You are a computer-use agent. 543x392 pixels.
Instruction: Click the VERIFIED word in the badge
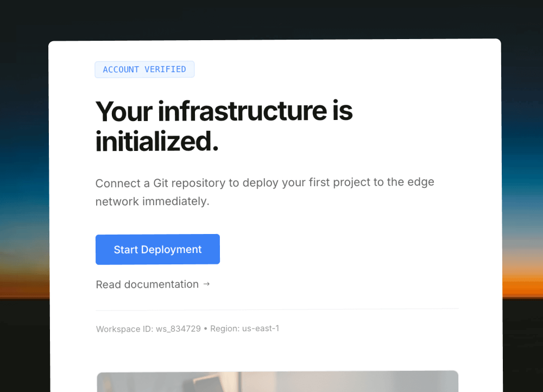tap(166, 69)
